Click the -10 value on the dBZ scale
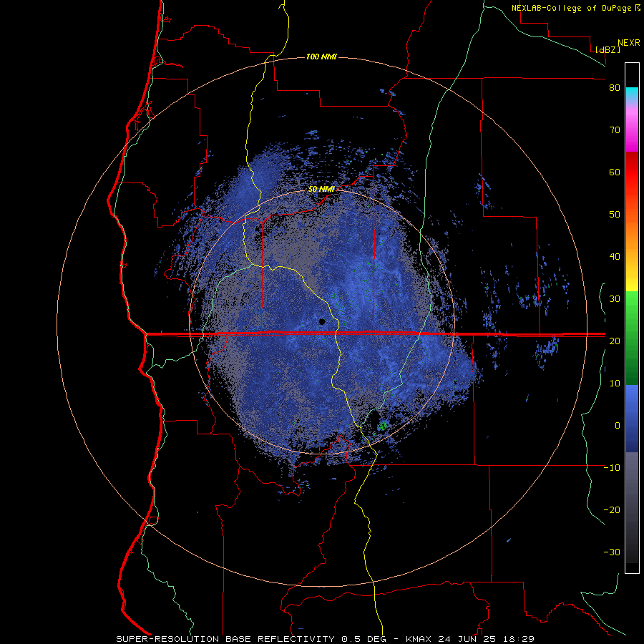Screen dimensions: 644x644 612,468
